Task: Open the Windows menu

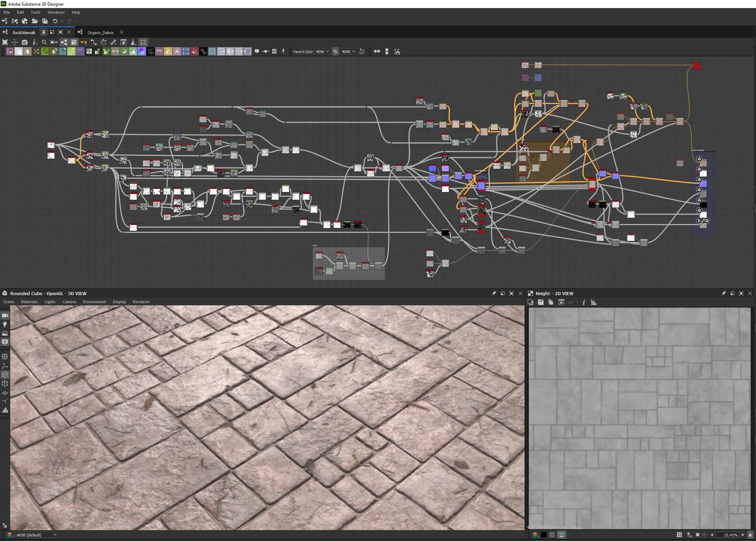Action: (x=56, y=12)
